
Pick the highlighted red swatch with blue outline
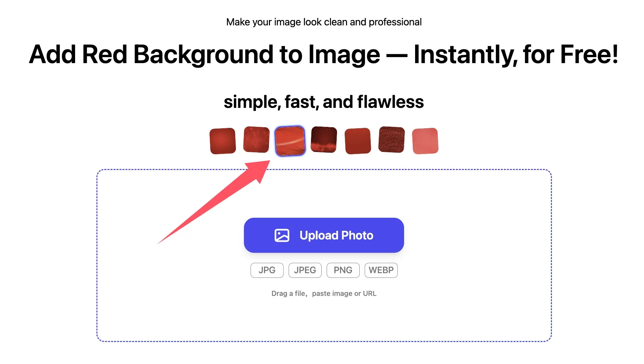point(290,141)
